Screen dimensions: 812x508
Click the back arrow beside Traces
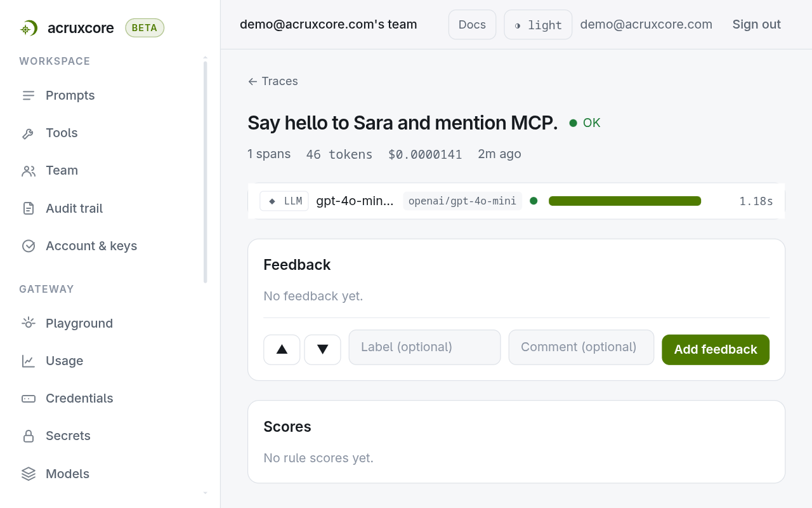pos(252,81)
